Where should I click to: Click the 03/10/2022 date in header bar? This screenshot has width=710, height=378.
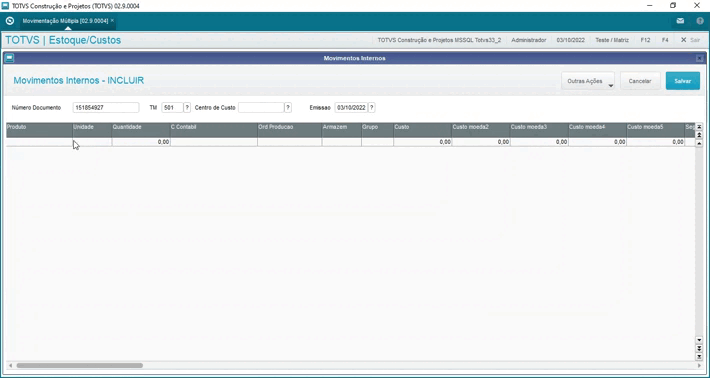[571, 40]
